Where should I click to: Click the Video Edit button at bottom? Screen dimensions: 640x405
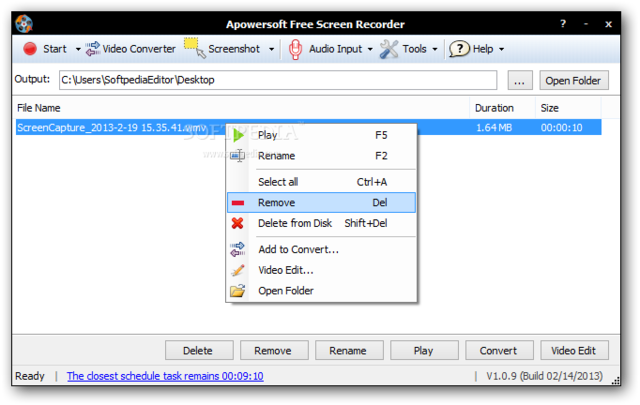(575, 350)
